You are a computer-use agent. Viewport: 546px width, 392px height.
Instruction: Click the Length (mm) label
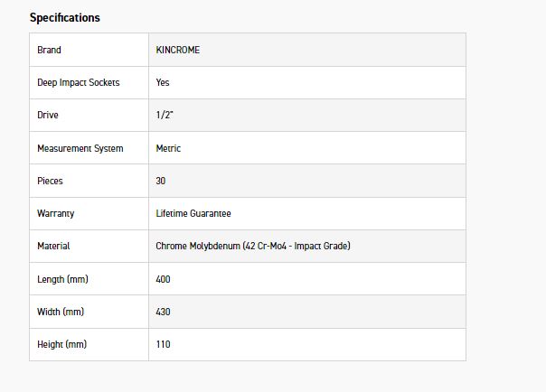point(62,279)
